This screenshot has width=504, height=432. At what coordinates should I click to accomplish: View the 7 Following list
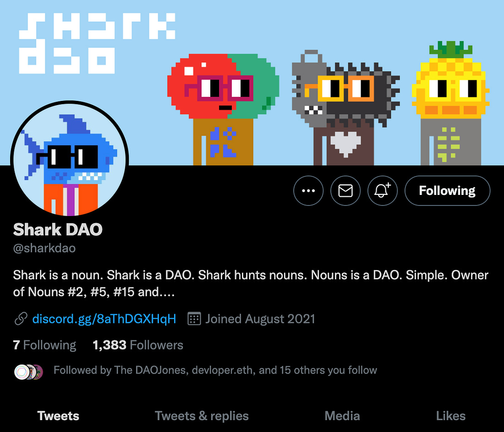point(45,345)
